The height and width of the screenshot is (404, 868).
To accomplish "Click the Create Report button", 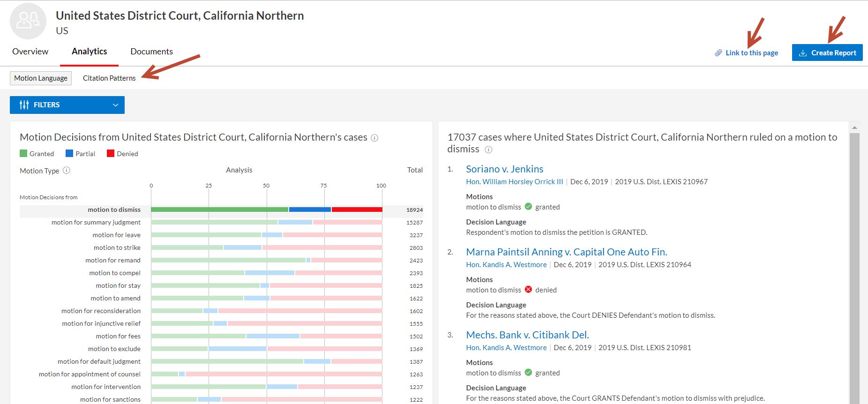I will tap(827, 52).
